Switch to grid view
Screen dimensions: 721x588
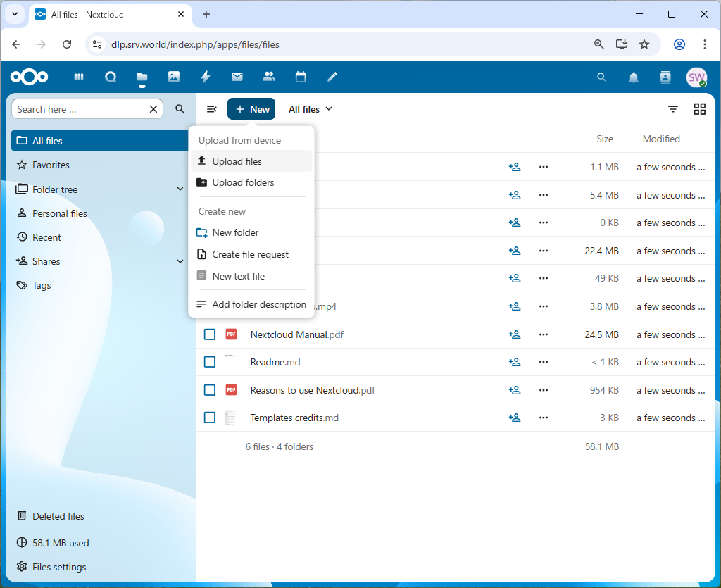coord(699,109)
